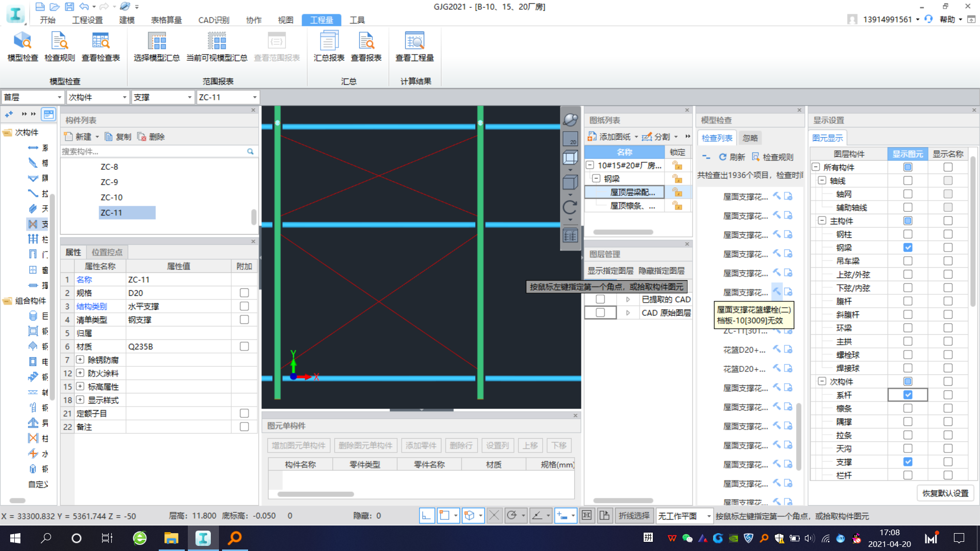Check 附加 box for 规格 D20
This screenshot has height=551, width=980.
(x=244, y=293)
